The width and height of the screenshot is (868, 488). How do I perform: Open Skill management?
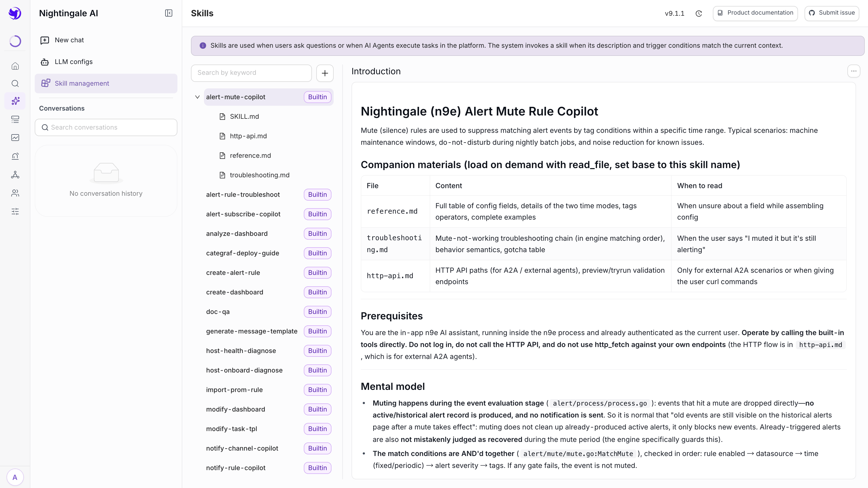(106, 84)
